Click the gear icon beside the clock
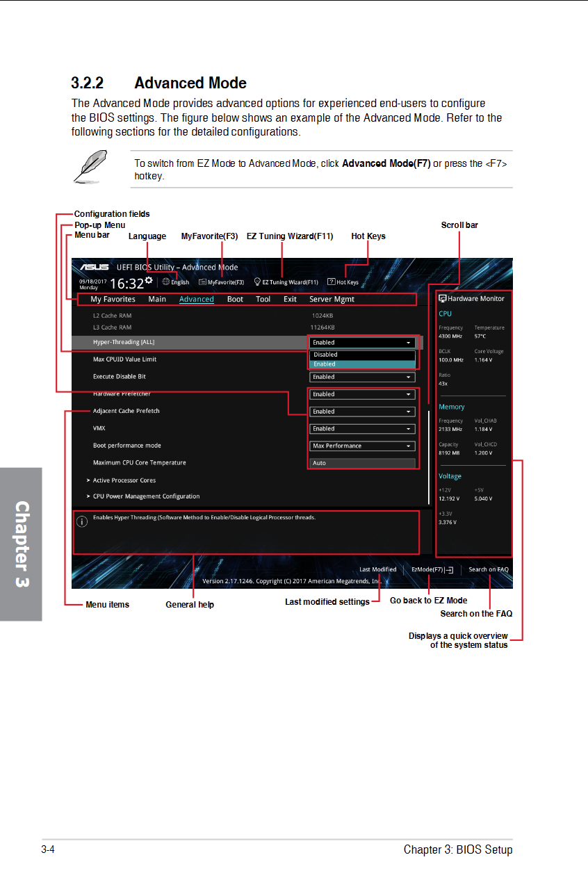The width and height of the screenshot is (588, 887). pos(149,280)
